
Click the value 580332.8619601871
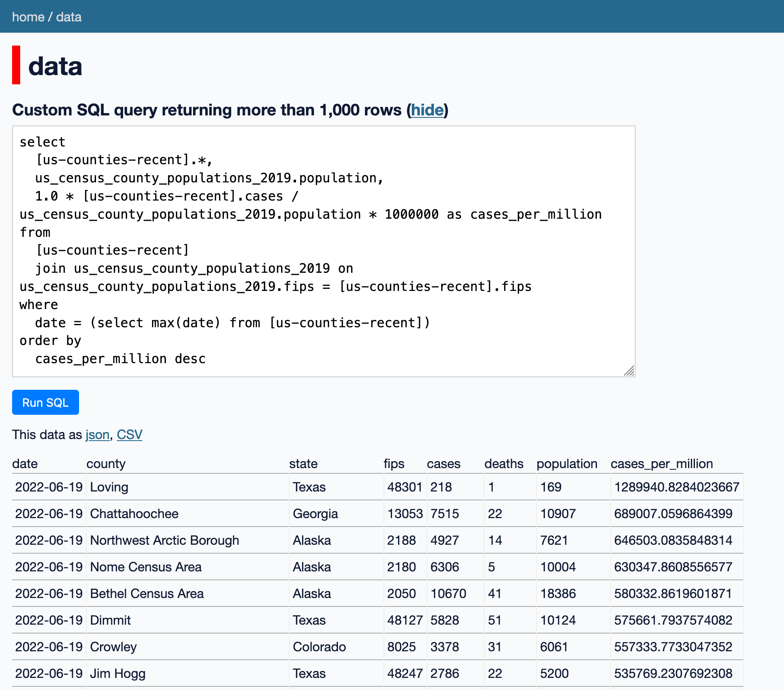pos(673,594)
